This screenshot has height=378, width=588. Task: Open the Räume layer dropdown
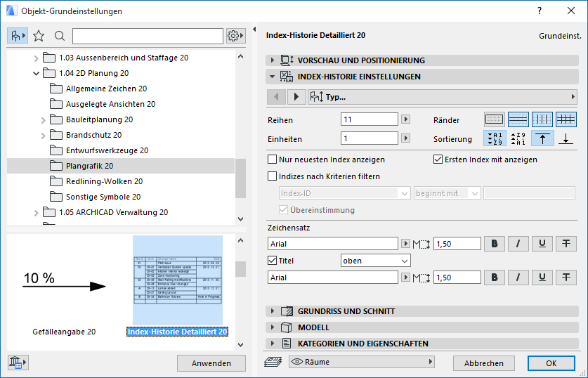(362, 362)
